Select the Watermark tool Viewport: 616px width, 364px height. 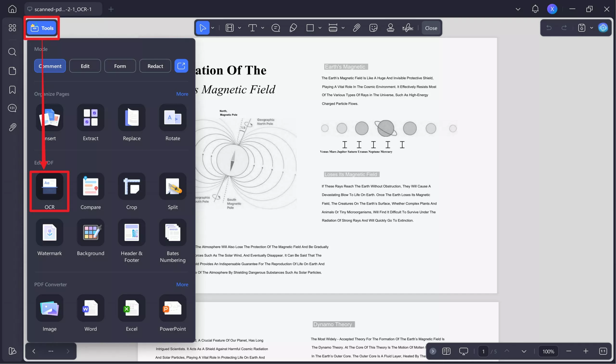click(49, 233)
